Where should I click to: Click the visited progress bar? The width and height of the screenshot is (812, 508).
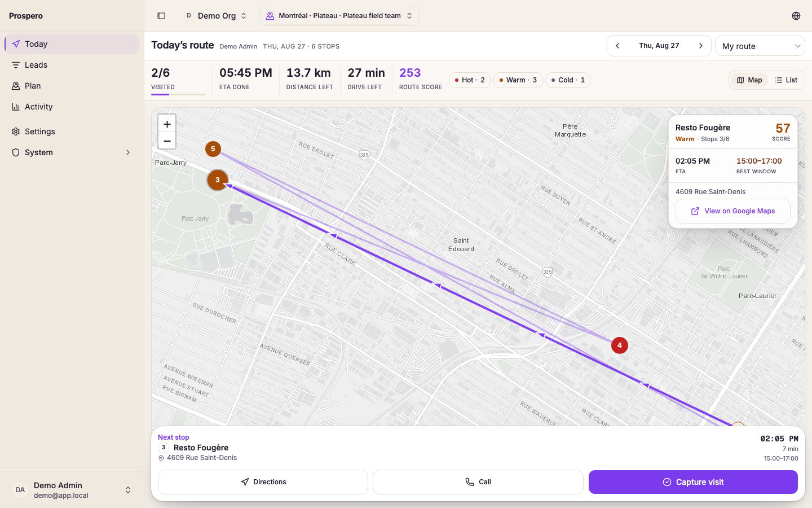click(x=178, y=94)
